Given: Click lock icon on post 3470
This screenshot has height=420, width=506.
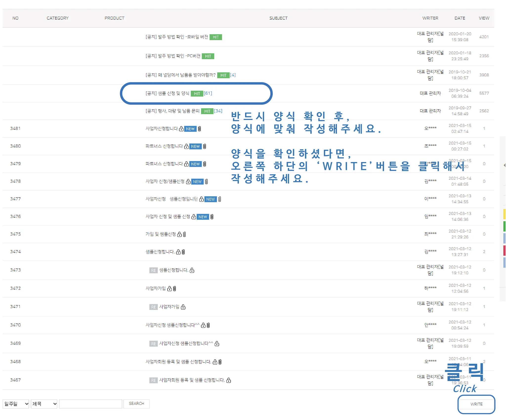Looking at the screenshot, I should point(203,325).
